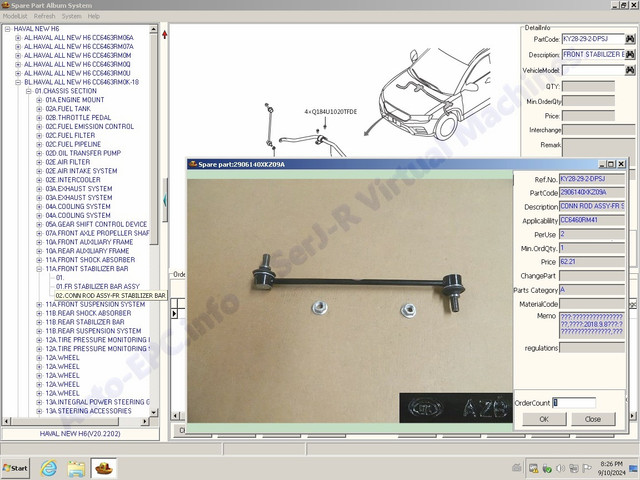Select 01.FR STABILIZER BAR ASSY tree item
The width and height of the screenshot is (640, 480).
click(98, 287)
